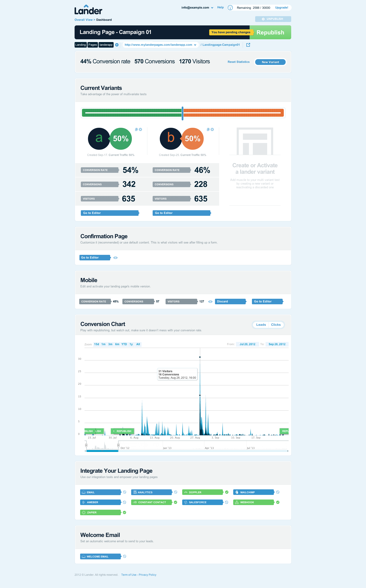Toggle Doppler enabled checkmark
The width and height of the screenshot is (366, 588).
tap(227, 492)
